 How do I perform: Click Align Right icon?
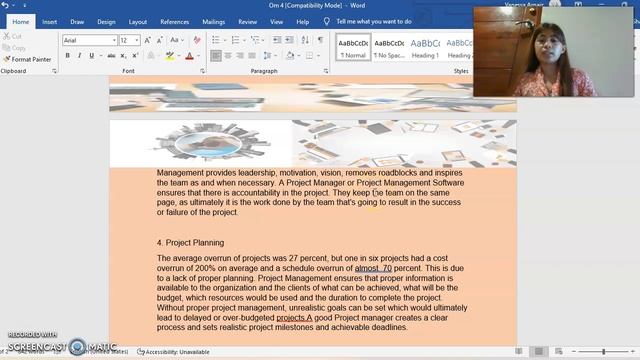tap(240, 56)
